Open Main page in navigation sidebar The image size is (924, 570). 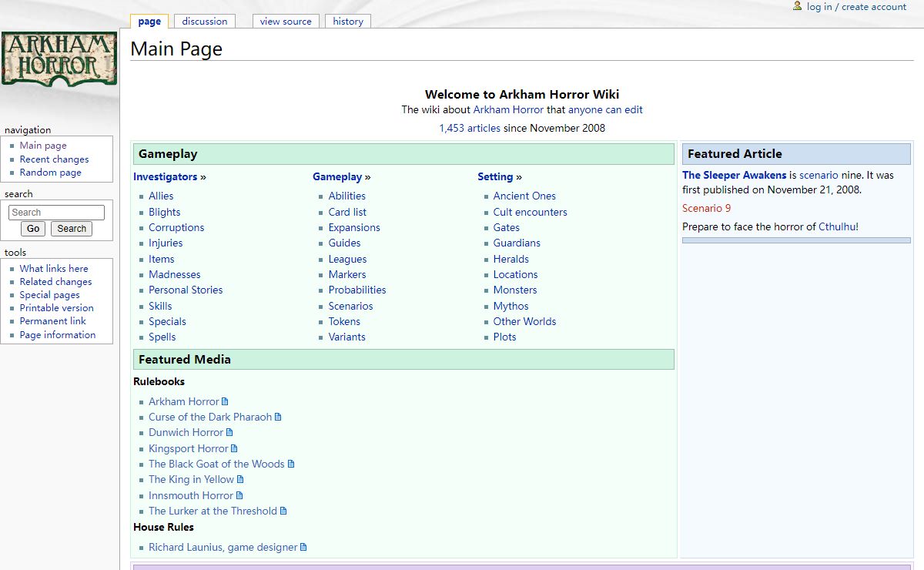(43, 146)
